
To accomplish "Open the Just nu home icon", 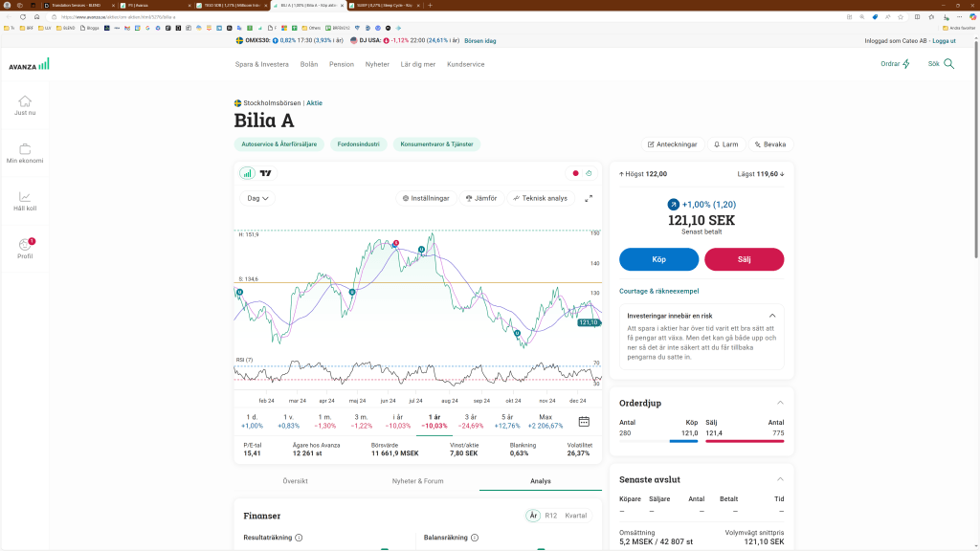I will coord(25,101).
